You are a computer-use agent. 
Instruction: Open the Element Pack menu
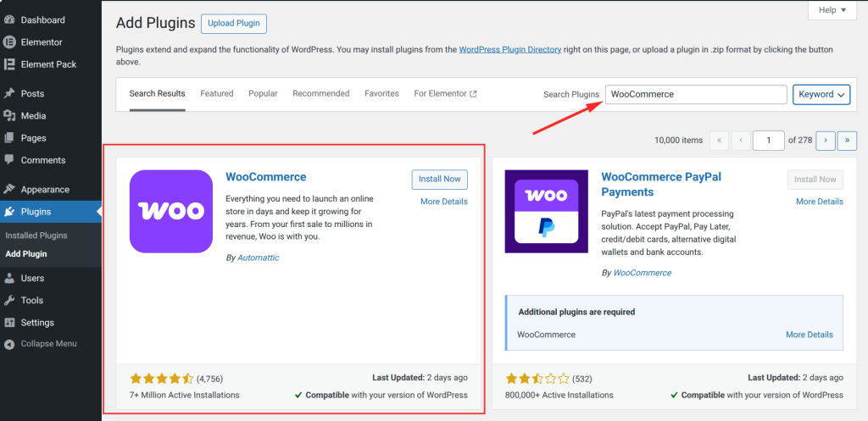coord(48,64)
